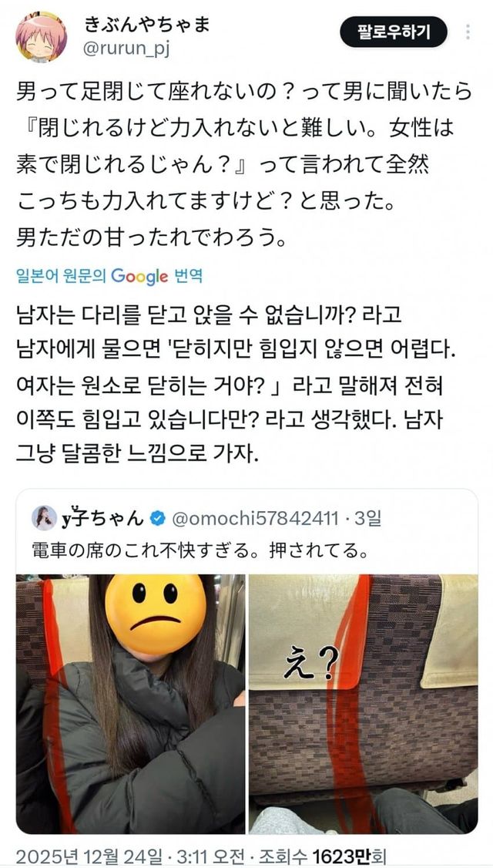Viewport: 493px width, 868px height.
Task: Click the blue verified badge icon
Action: [158, 519]
